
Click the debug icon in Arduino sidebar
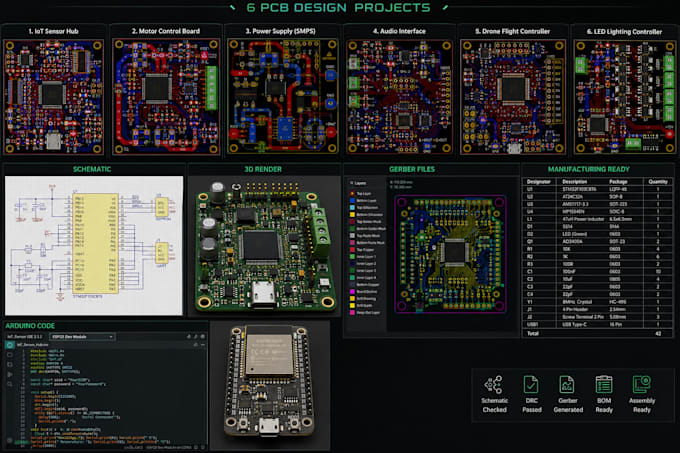pyautogui.click(x=10, y=374)
